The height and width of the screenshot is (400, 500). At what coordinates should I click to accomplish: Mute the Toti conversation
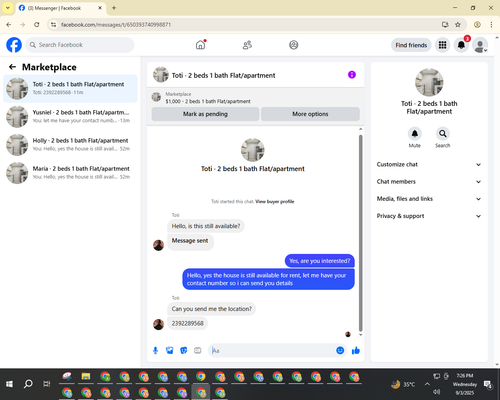415,134
